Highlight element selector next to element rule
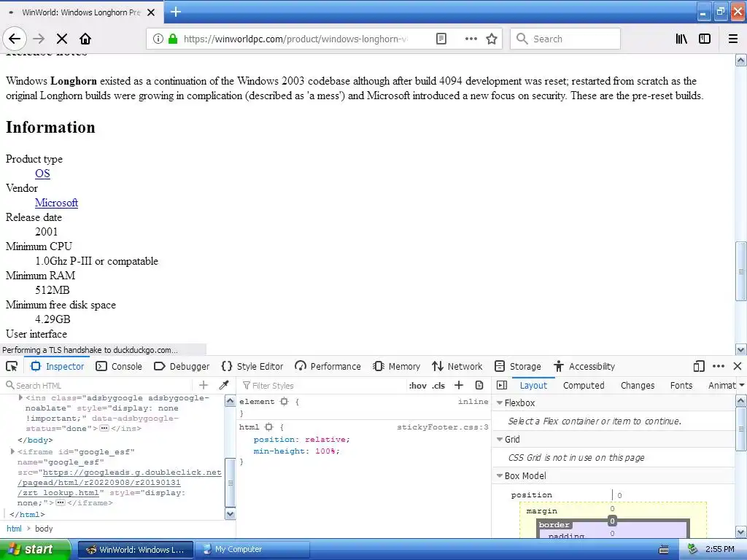Viewport: 747px width, 560px height. [x=285, y=402]
